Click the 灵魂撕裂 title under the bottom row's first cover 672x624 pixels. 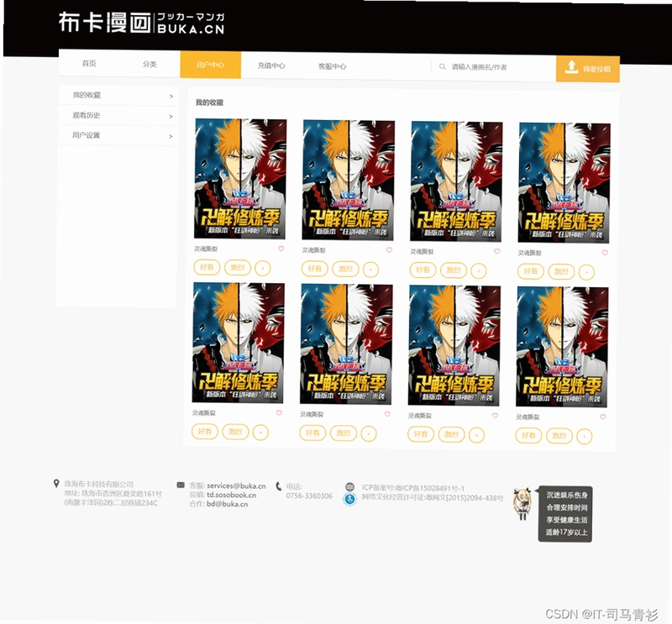(x=203, y=412)
